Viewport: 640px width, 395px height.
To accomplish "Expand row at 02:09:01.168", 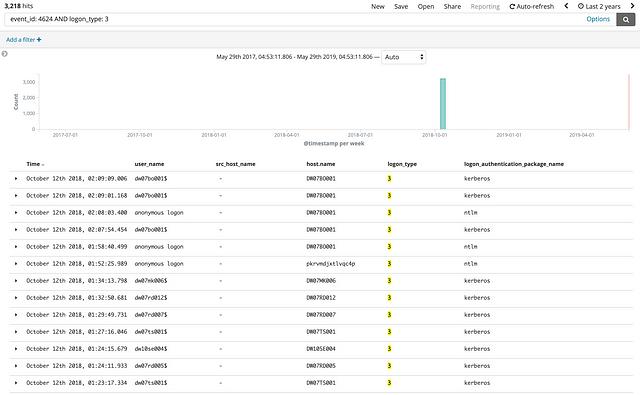I will tap(16, 196).
